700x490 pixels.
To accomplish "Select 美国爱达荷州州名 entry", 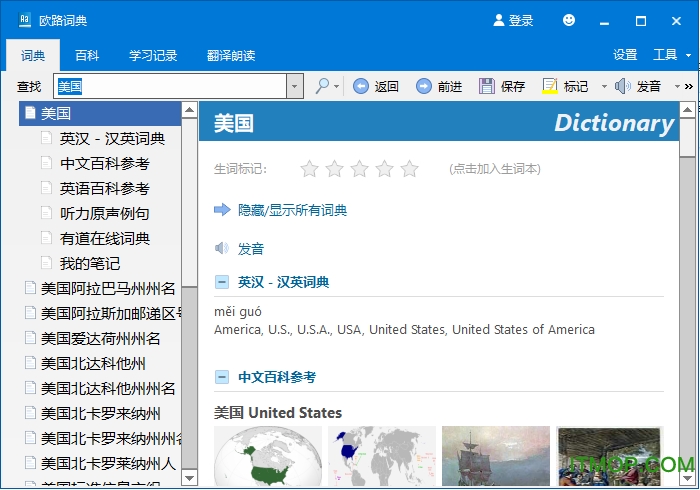I will pyautogui.click(x=100, y=338).
